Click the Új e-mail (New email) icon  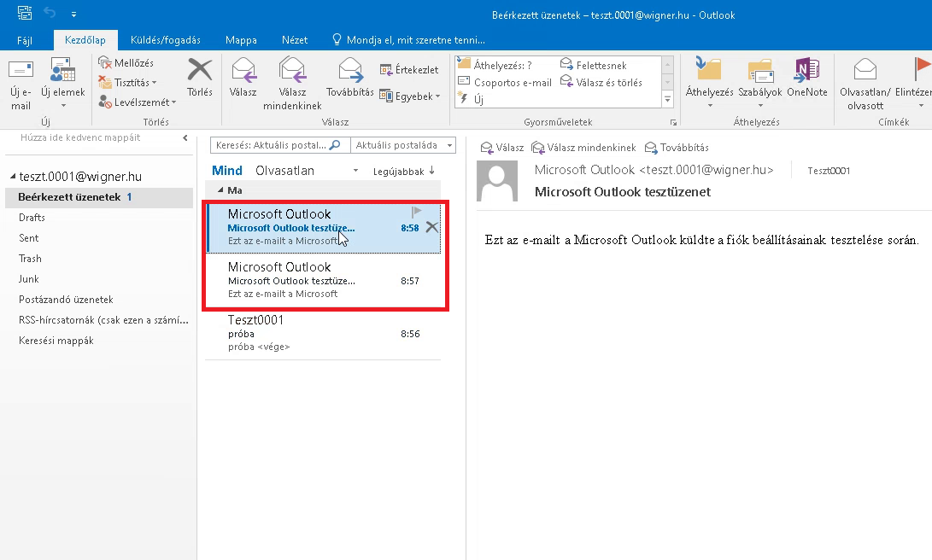click(x=21, y=71)
